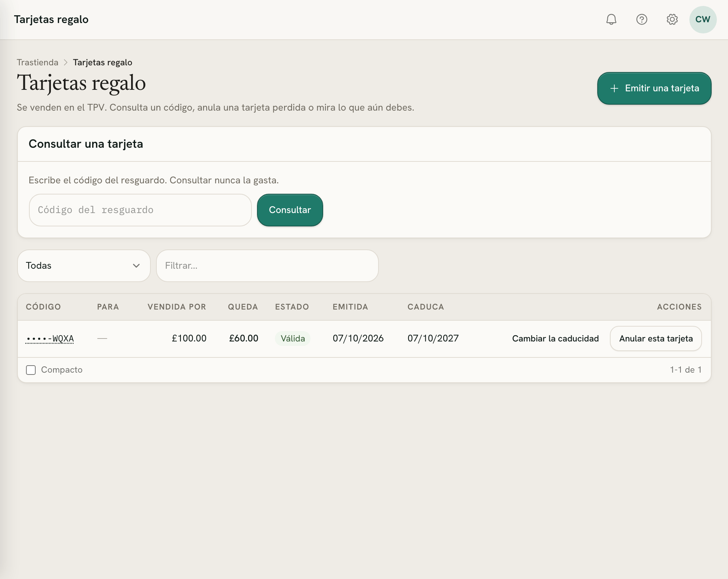The height and width of the screenshot is (579, 728).
Task: Click the Consultar button
Action: click(290, 210)
